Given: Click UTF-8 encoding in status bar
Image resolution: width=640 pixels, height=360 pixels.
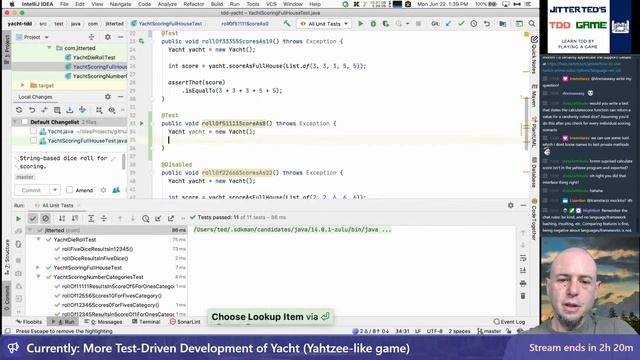Looking at the screenshot, I should tap(434, 331).
